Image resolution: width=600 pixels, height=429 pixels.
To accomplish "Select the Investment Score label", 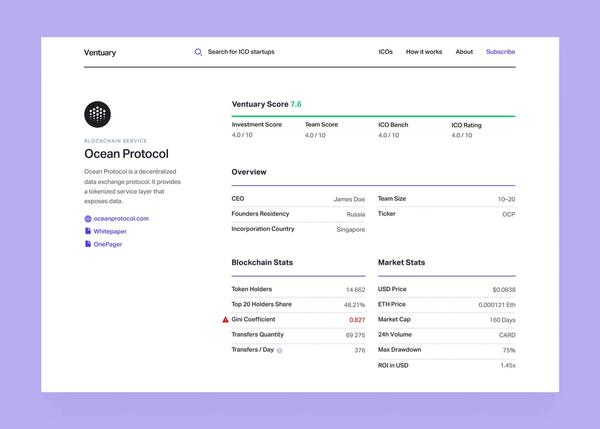I will pos(257,124).
